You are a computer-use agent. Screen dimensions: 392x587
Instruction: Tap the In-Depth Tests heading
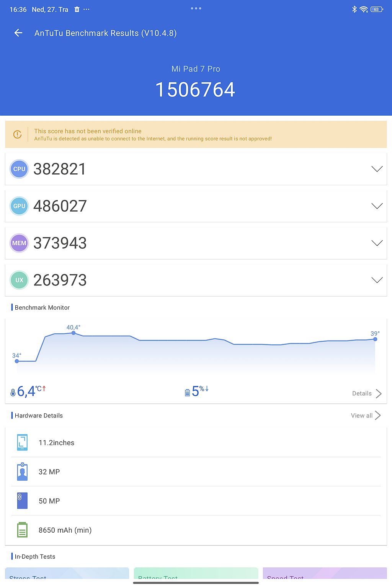pyautogui.click(x=35, y=556)
